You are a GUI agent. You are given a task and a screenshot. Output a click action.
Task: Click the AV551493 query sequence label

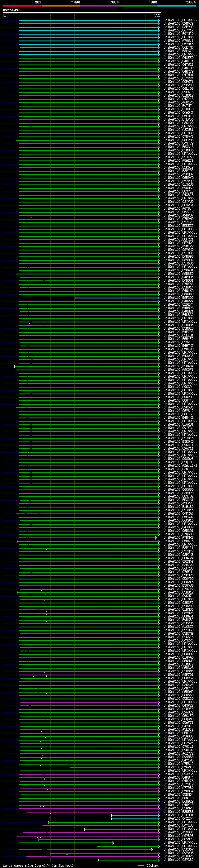(12, 10)
